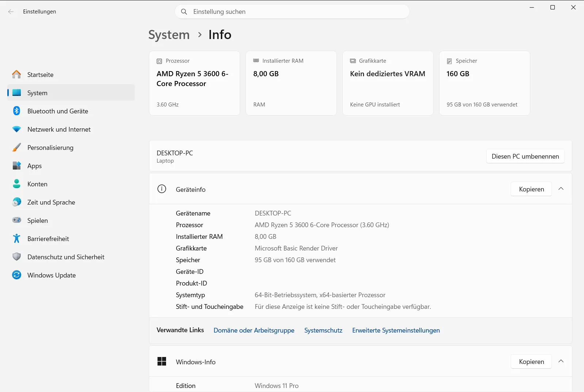Open Systemschutz link
This screenshot has width=584, height=392.
(x=323, y=330)
